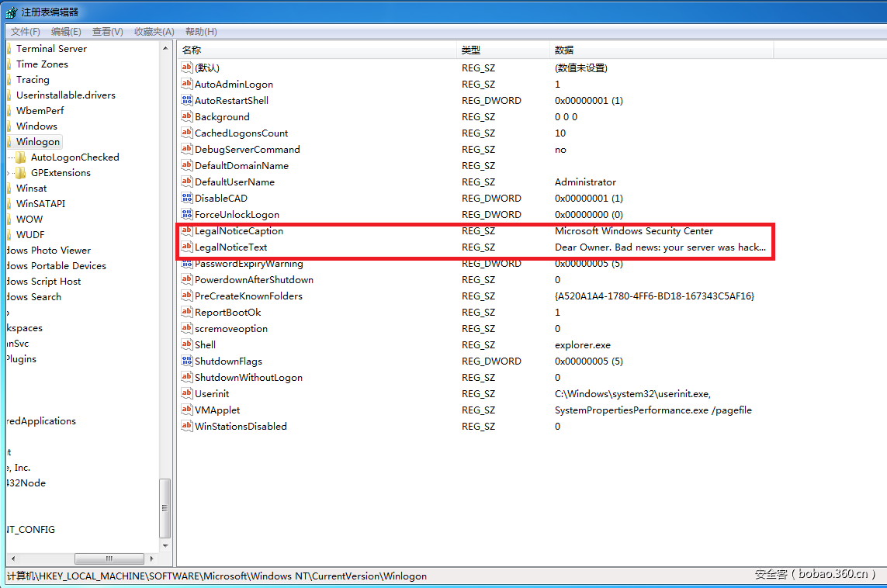
Task: Click the LegalNoticeCaption value icon
Action: coord(187,230)
